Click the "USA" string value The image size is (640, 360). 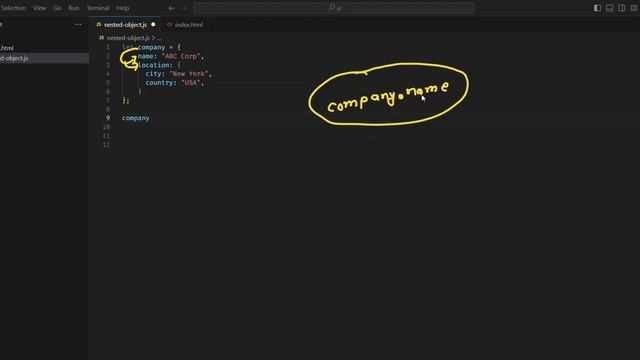[191, 83]
